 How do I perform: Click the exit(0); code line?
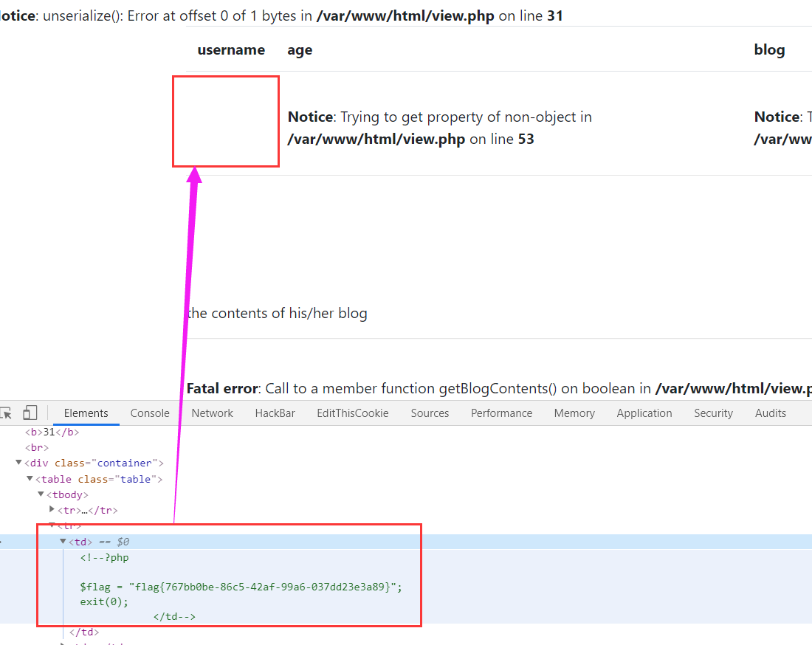point(104,601)
